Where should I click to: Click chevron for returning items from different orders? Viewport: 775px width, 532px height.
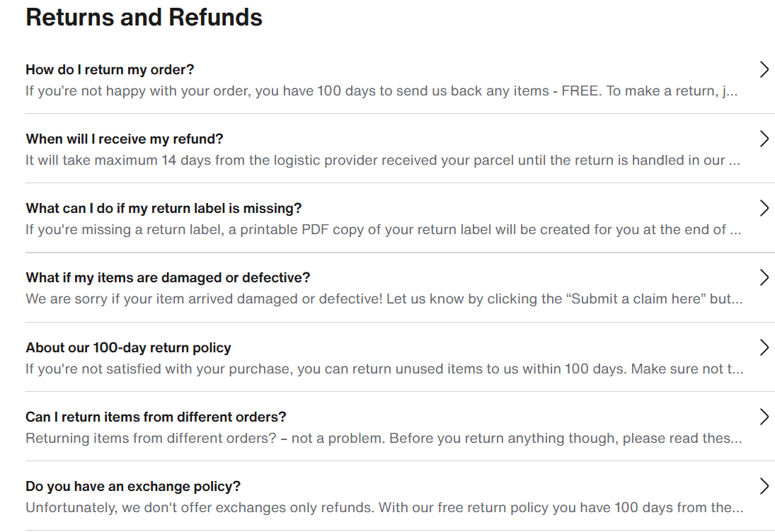764,417
